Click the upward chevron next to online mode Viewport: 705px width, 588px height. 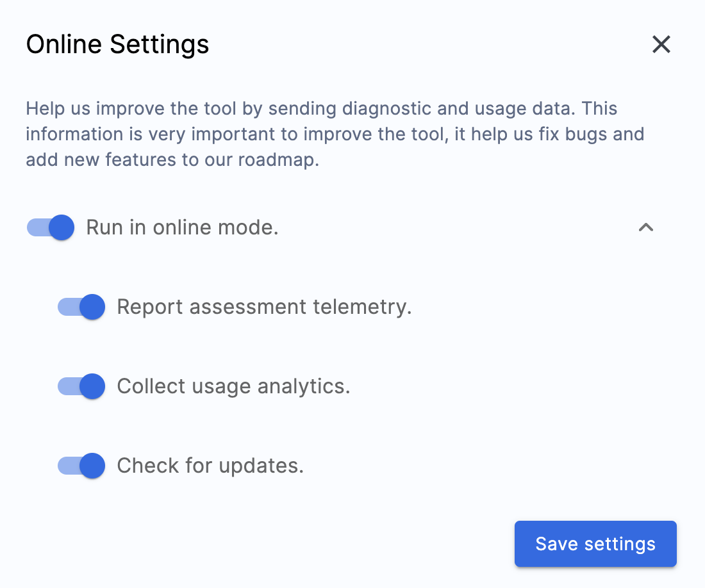[646, 227]
